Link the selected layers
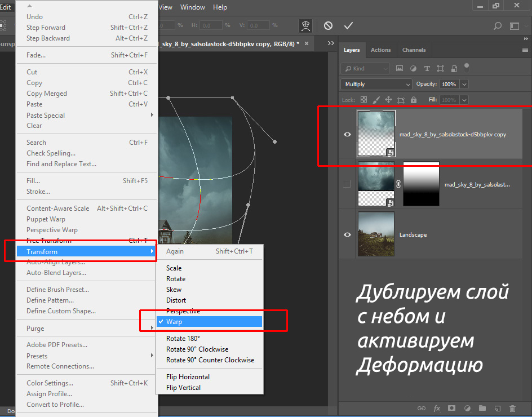Image resolution: width=532 pixels, height=417 pixels. point(422,408)
